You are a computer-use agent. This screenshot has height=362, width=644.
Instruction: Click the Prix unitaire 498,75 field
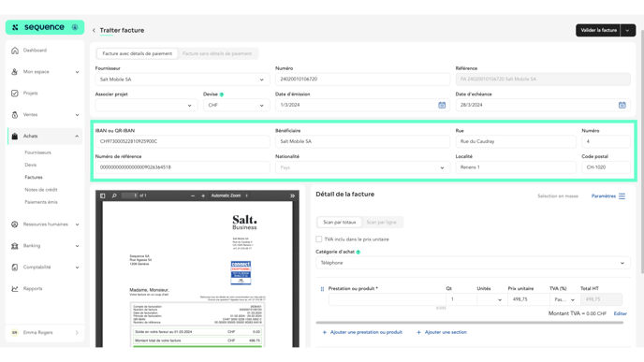pos(528,299)
